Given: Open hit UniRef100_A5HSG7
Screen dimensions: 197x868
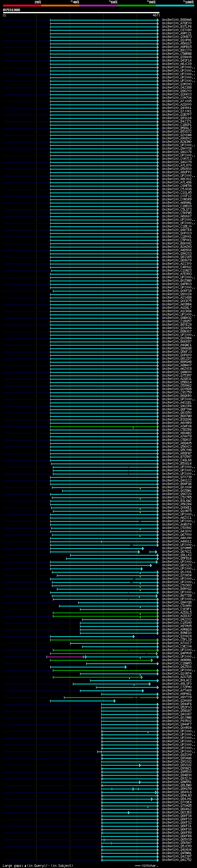Looking at the screenshot, I should pyautogui.click(x=176, y=43).
